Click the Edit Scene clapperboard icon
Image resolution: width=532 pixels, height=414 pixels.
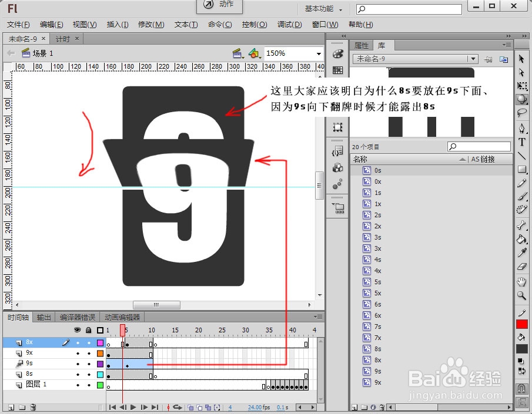238,53
